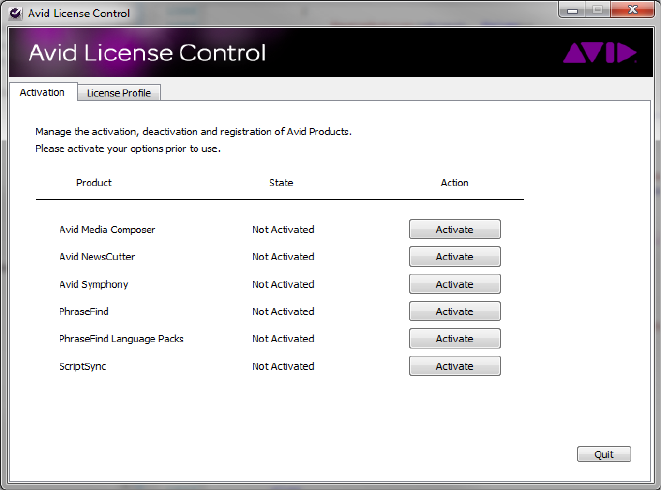
Task: Click the 'Manage the activation' description line
Action: [193, 132]
